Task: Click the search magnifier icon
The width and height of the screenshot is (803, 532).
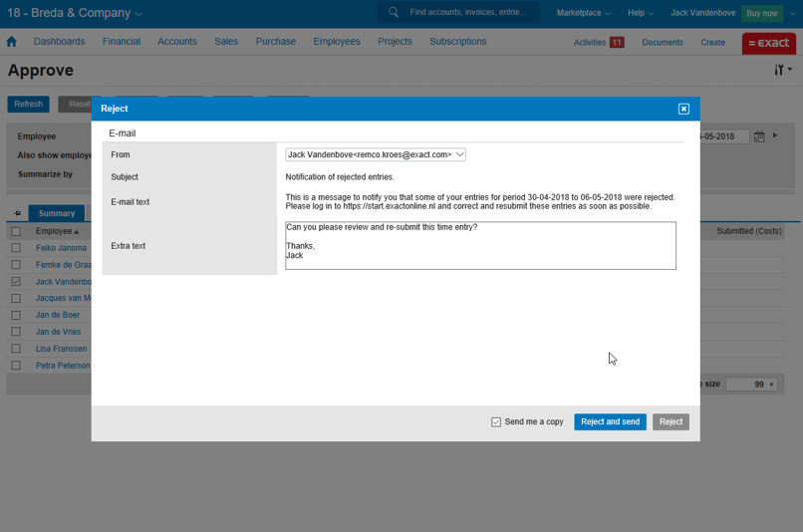Action: [394, 13]
